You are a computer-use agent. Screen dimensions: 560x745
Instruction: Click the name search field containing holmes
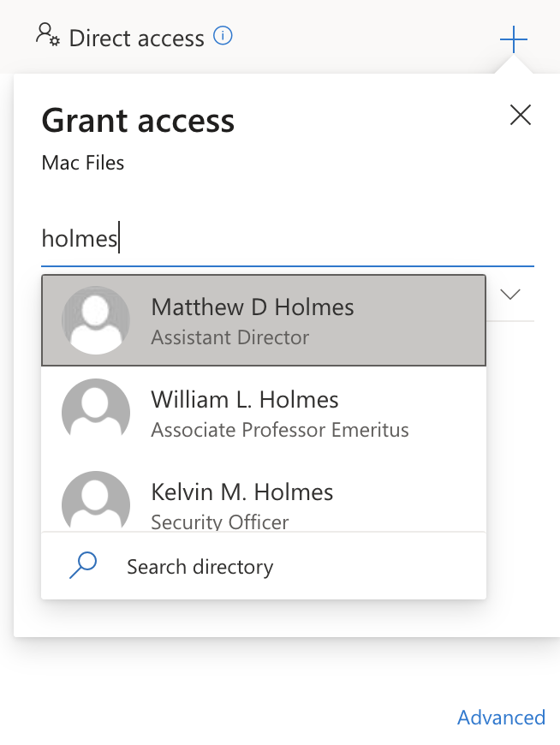[288, 239]
